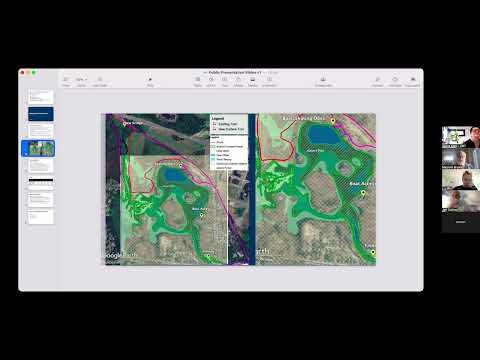Open the Collaborate button

point(323,81)
